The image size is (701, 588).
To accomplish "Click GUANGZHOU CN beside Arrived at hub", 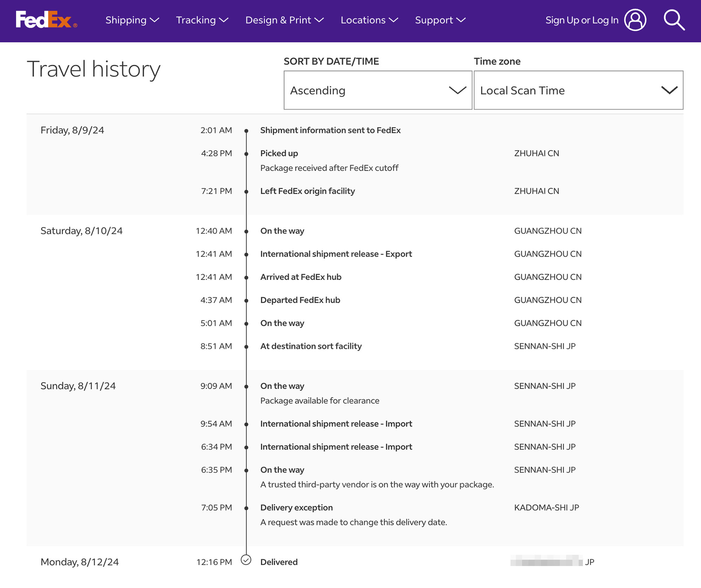I will pyautogui.click(x=548, y=277).
